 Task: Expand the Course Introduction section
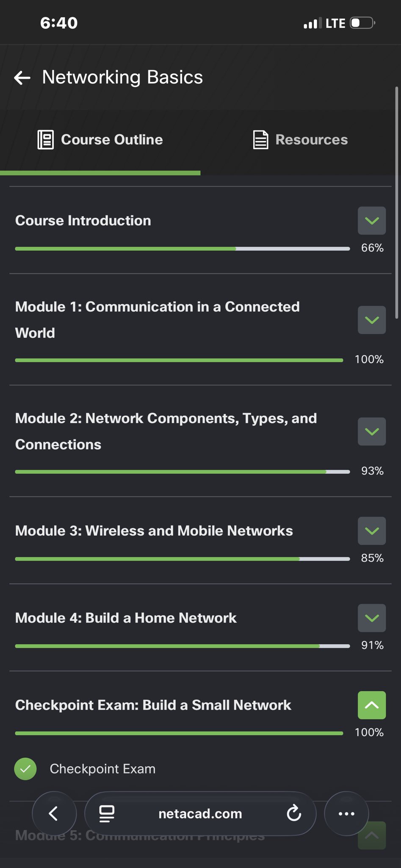point(371,221)
